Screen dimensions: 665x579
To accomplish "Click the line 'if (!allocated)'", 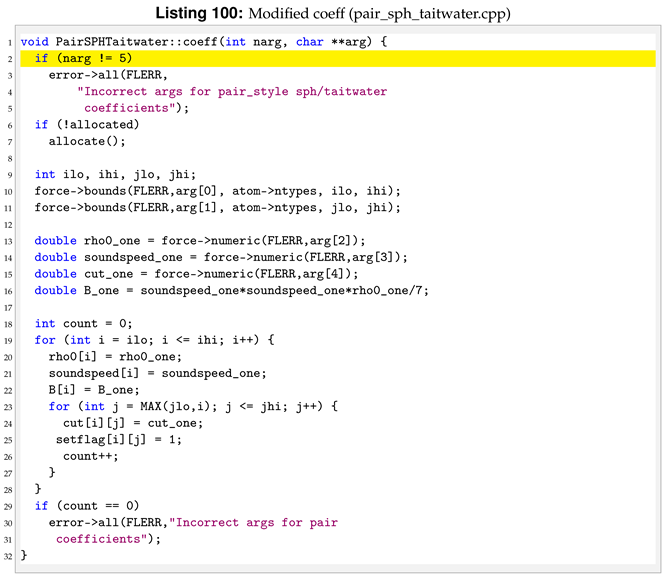I will [87, 125].
